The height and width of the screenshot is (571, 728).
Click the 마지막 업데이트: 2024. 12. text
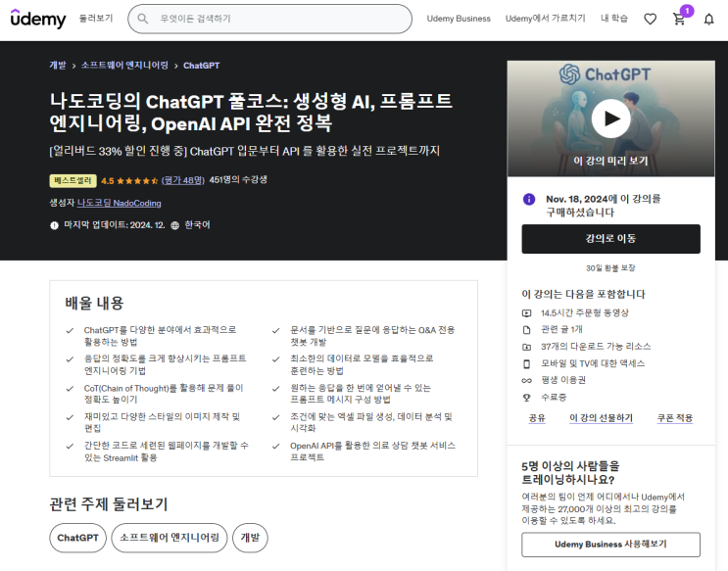115,225
